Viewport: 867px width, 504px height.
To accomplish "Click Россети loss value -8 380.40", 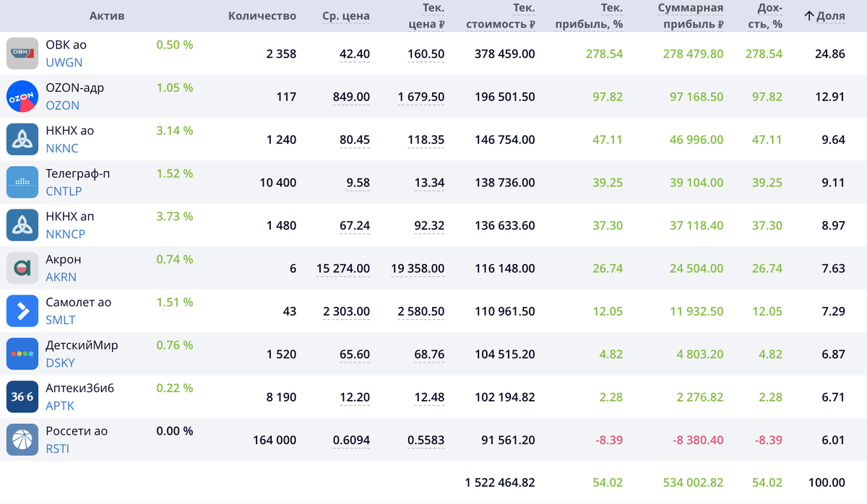I will coord(697,440).
